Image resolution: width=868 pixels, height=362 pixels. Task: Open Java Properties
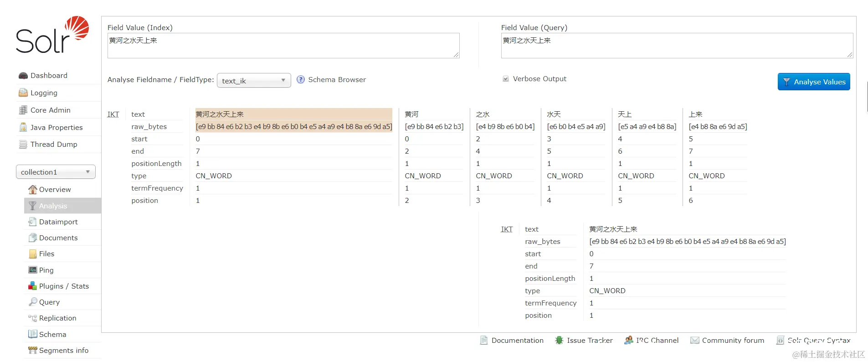coord(56,128)
